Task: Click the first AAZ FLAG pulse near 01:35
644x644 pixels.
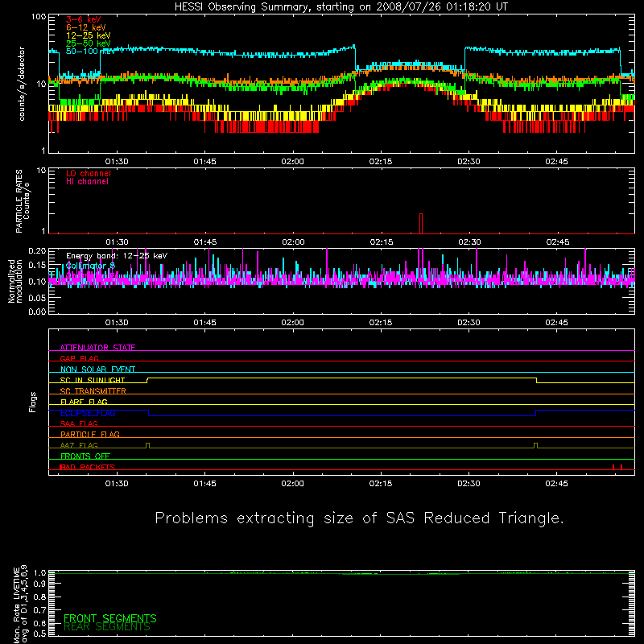Action: [148, 446]
